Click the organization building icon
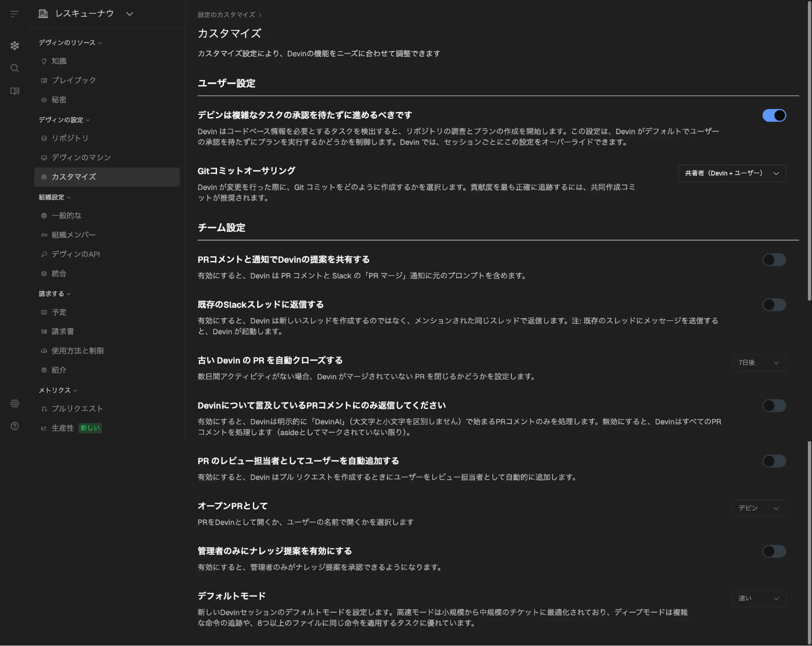This screenshot has height=646, width=812. click(x=43, y=13)
